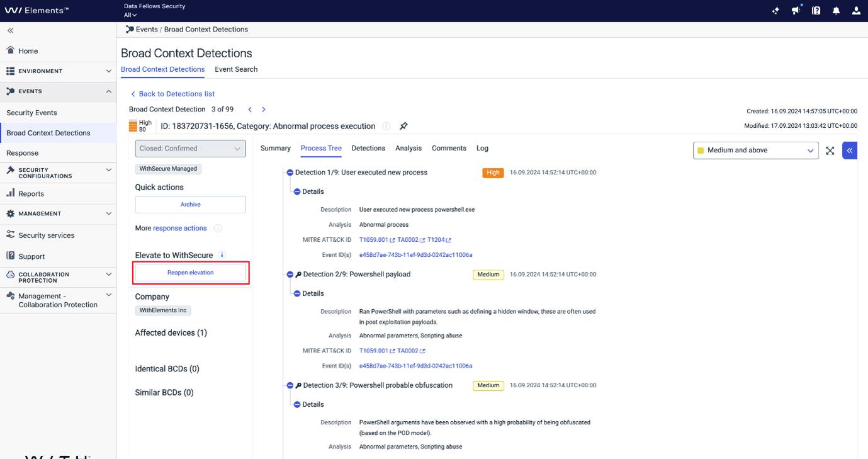
Task: Open the Event Search tab
Action: tap(236, 69)
